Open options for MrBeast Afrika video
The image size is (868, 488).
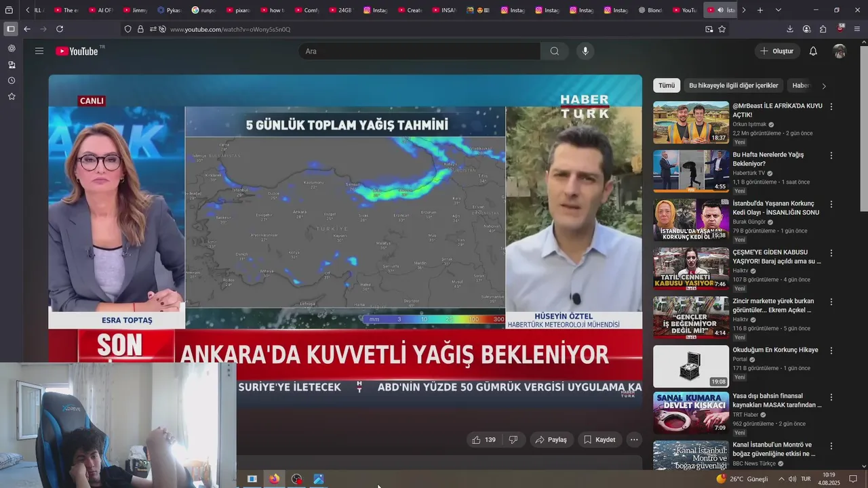point(831,106)
